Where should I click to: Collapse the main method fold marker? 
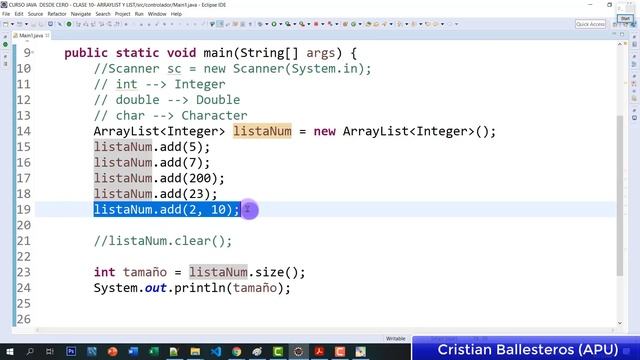33,52
